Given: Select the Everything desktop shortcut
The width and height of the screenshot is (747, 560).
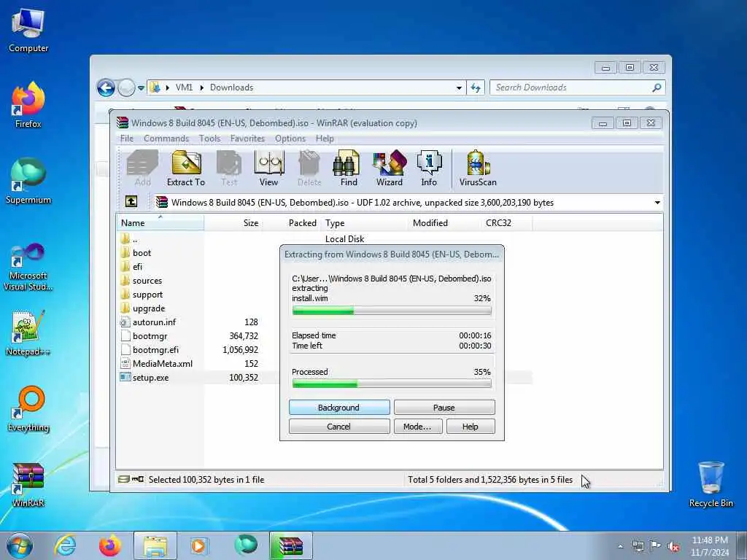Looking at the screenshot, I should point(28,409).
